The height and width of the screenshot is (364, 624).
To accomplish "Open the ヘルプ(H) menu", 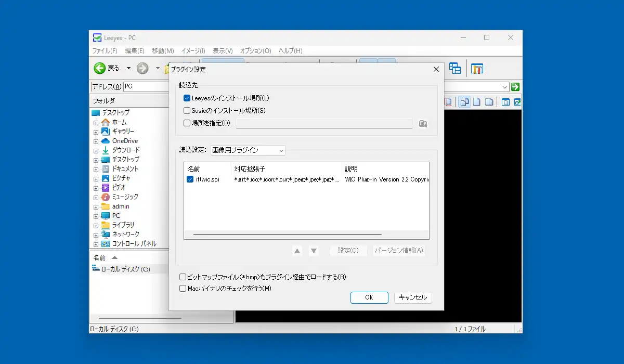I will pyautogui.click(x=291, y=51).
